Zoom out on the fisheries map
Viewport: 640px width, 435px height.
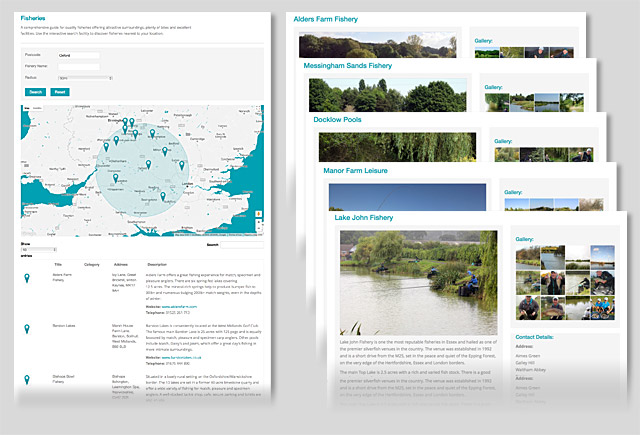pyautogui.click(x=258, y=228)
